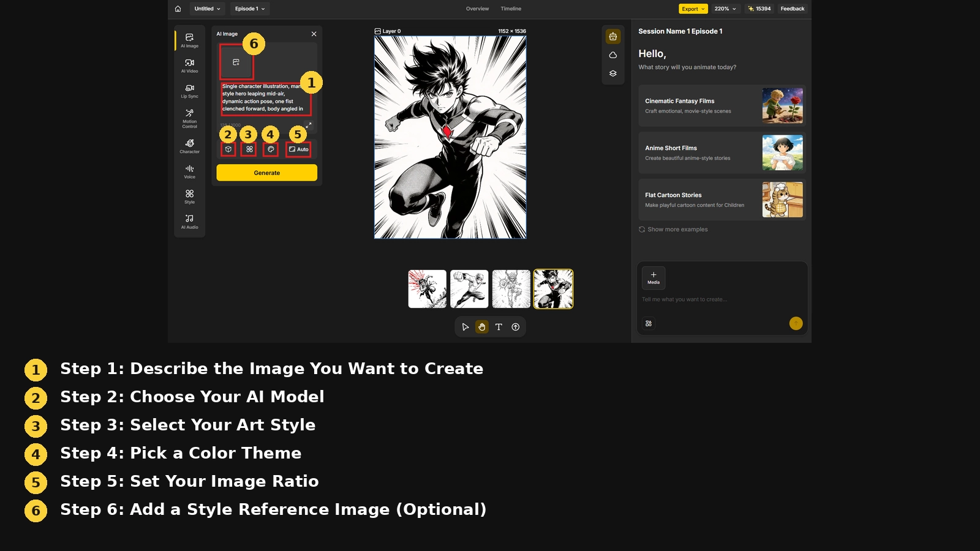Open the Episode 1 dropdown
The height and width of the screenshot is (551, 980).
[x=250, y=9]
